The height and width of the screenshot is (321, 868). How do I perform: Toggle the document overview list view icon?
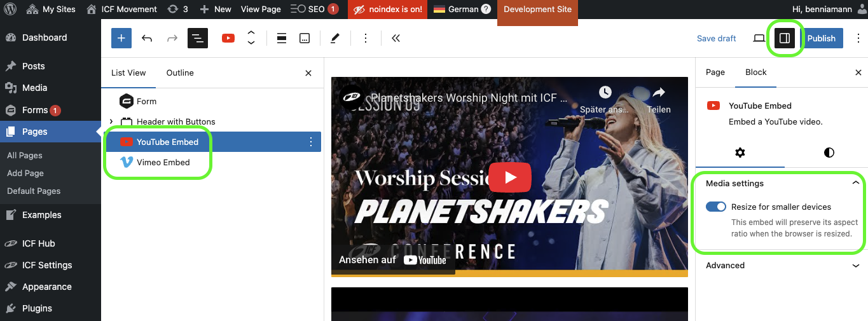tap(198, 38)
